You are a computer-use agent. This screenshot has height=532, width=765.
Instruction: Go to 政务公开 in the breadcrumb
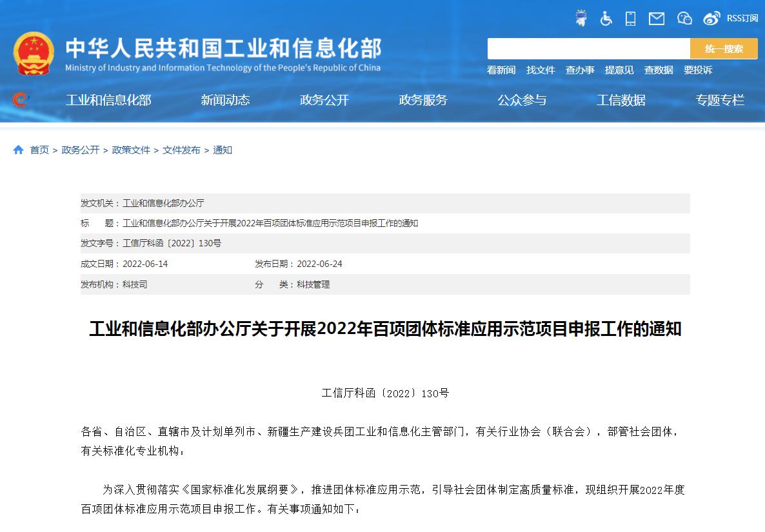(x=81, y=150)
